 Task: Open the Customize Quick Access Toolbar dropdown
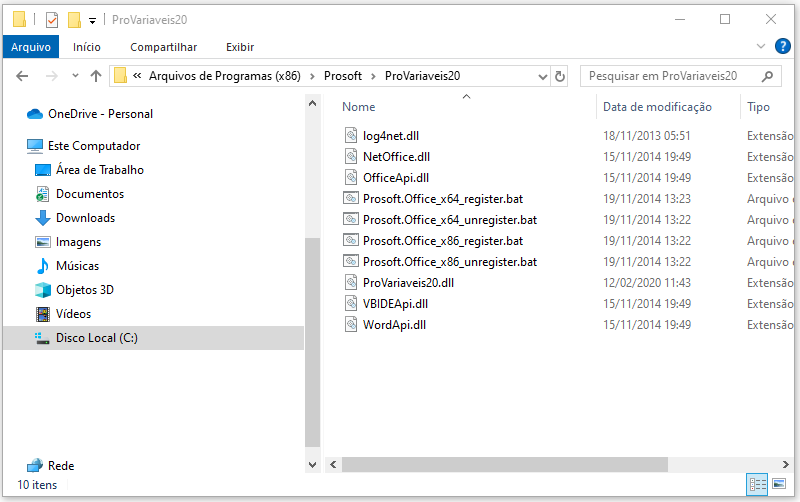point(92,20)
